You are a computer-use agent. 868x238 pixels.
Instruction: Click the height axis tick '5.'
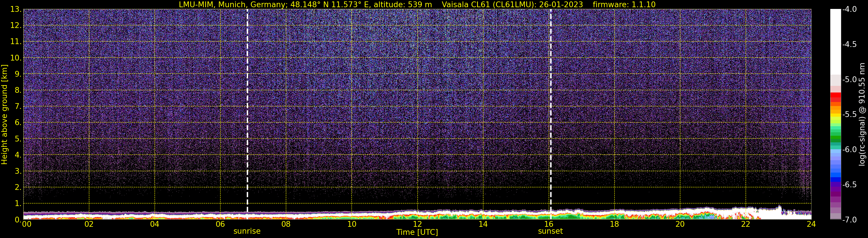18,139
